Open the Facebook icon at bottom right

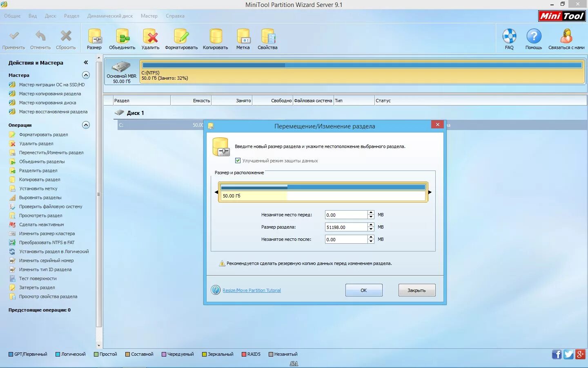(557, 354)
